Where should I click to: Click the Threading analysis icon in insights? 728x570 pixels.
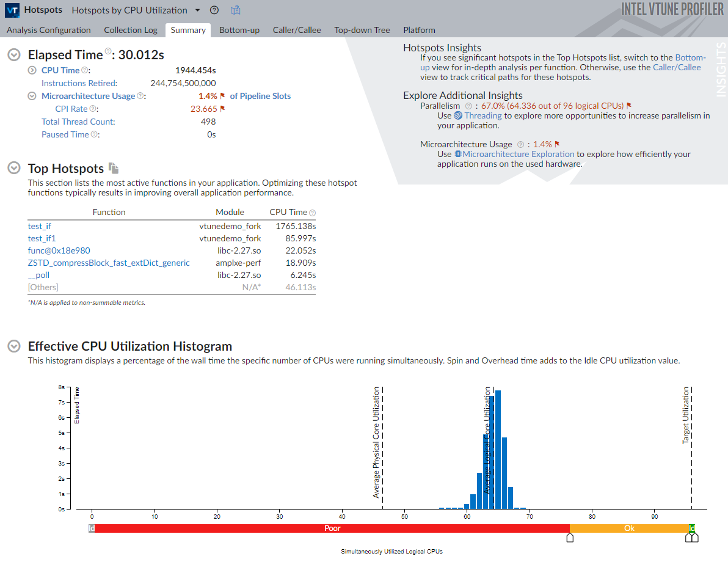point(458,115)
